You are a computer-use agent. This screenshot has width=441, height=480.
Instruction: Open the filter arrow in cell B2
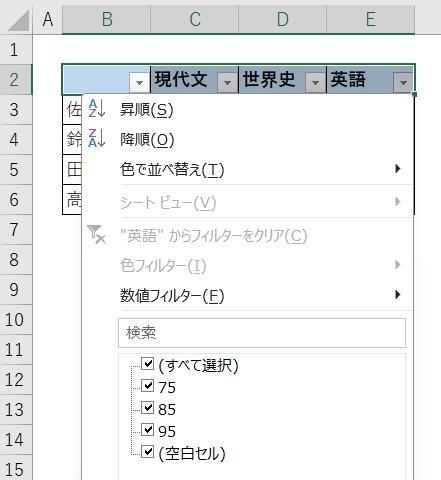pyautogui.click(x=139, y=82)
